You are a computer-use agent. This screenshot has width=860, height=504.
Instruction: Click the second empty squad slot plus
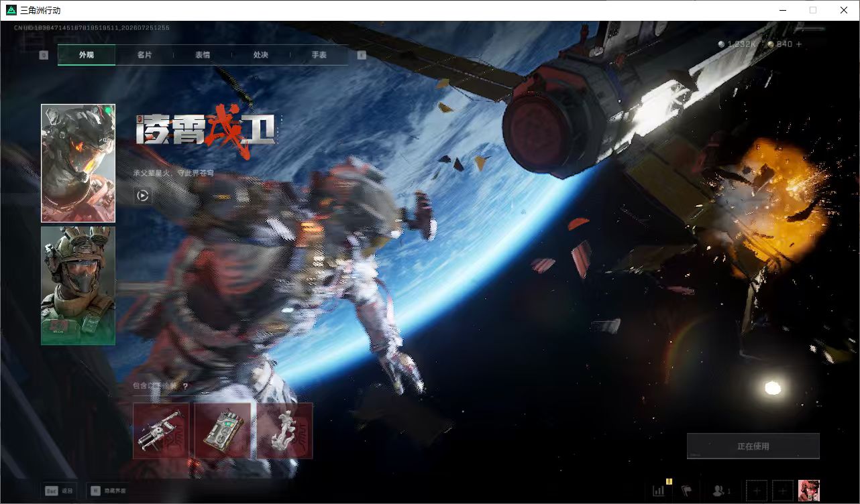click(782, 491)
